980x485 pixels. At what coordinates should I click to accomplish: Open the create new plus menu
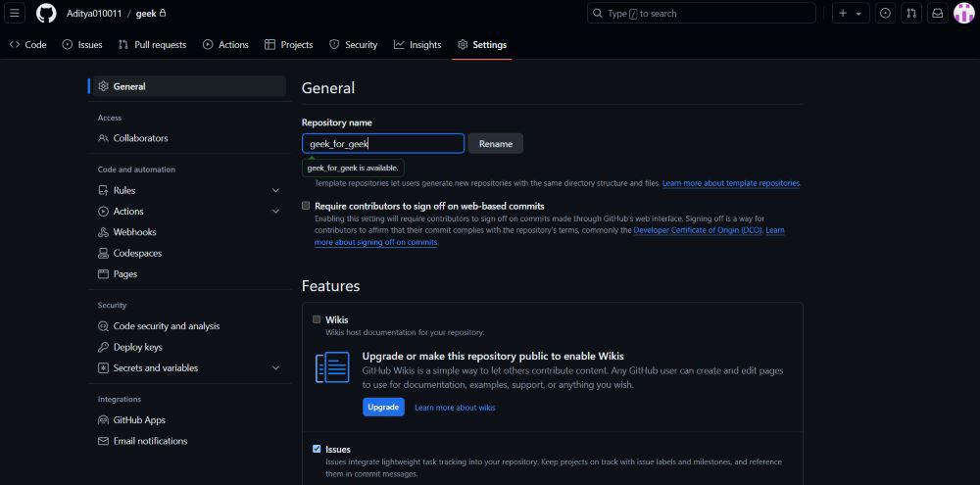(843, 13)
